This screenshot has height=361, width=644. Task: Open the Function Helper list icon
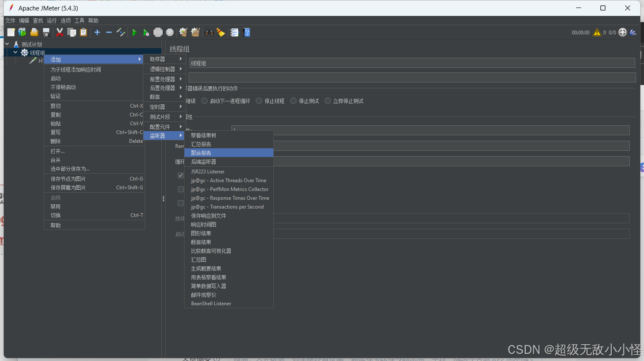pos(234,32)
